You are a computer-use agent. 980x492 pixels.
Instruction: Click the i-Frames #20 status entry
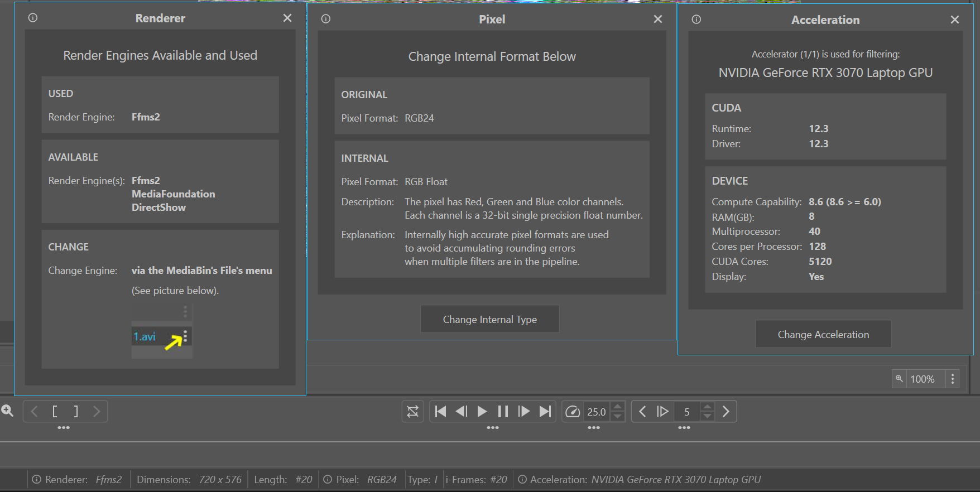click(x=476, y=479)
